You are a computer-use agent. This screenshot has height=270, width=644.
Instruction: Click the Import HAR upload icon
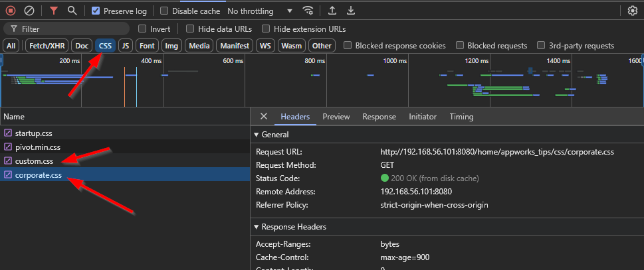pos(332,11)
